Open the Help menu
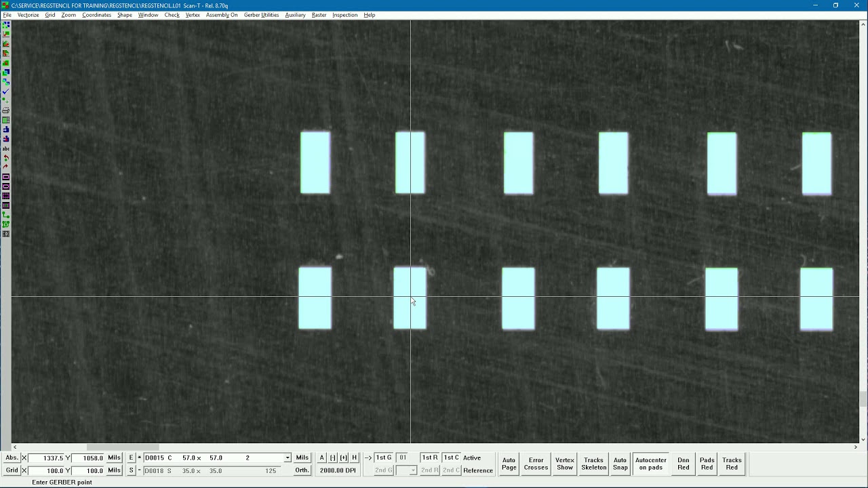 pyautogui.click(x=370, y=15)
